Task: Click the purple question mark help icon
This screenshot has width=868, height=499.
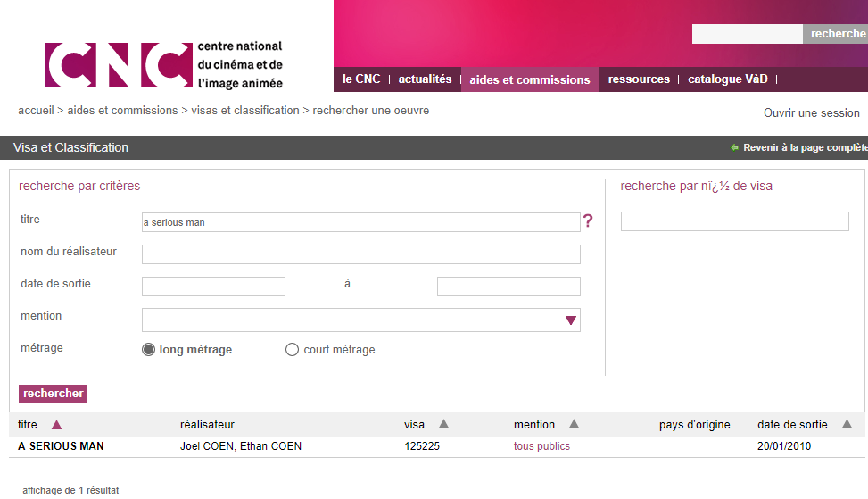Action: tap(588, 221)
